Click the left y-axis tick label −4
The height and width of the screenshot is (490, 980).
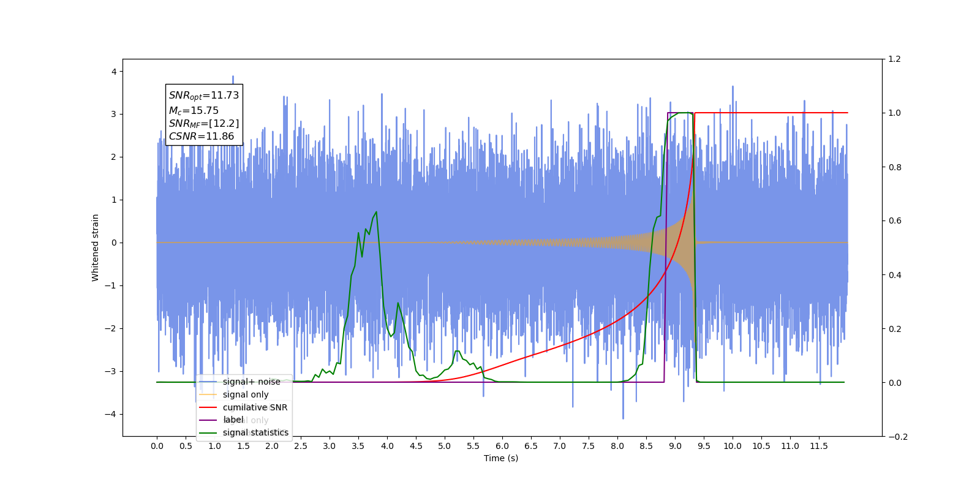click(110, 414)
